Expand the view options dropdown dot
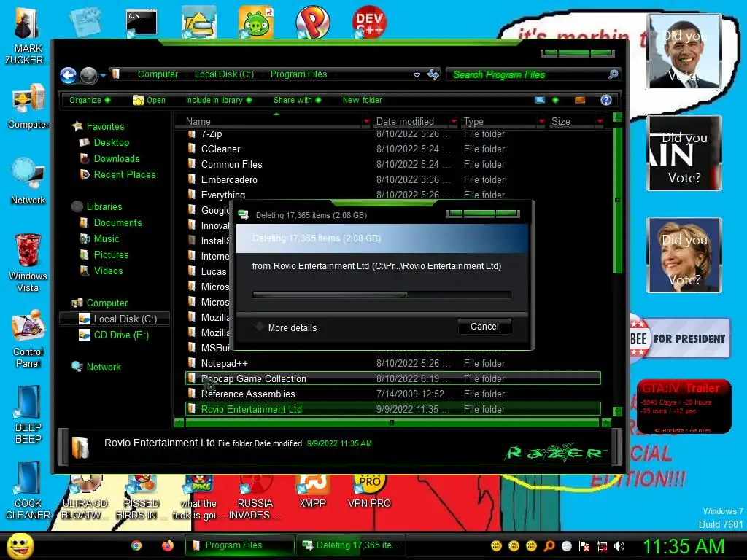This screenshot has height=560, width=747. (x=555, y=100)
